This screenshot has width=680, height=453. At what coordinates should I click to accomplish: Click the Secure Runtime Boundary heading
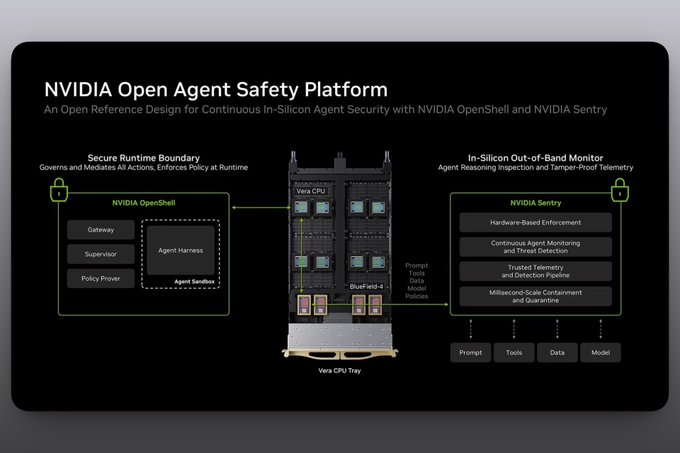click(x=144, y=158)
